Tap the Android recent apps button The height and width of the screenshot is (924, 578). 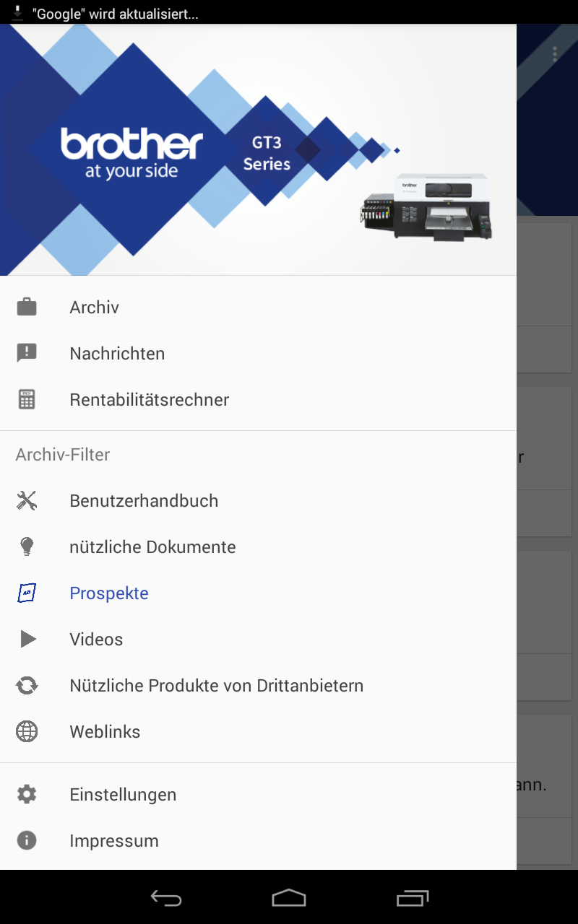click(x=413, y=897)
